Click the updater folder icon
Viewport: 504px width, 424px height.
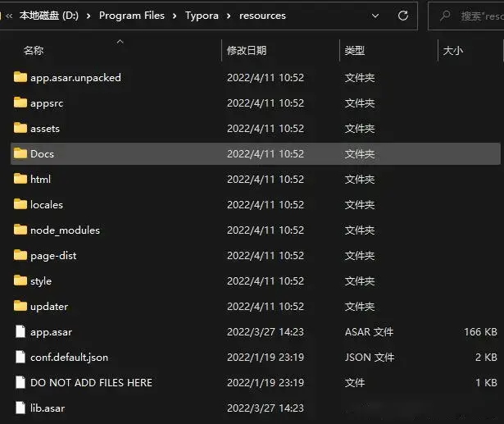(x=20, y=306)
